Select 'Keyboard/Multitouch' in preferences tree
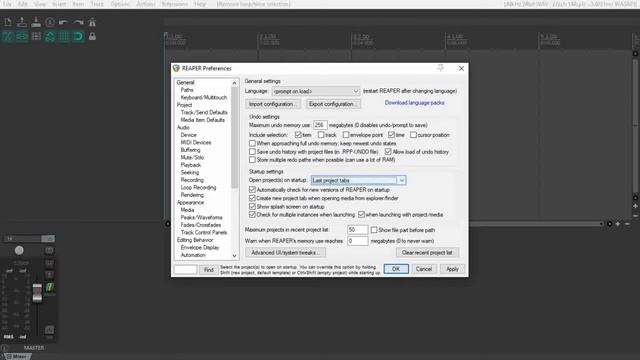This screenshot has height=360, width=640. (204, 98)
